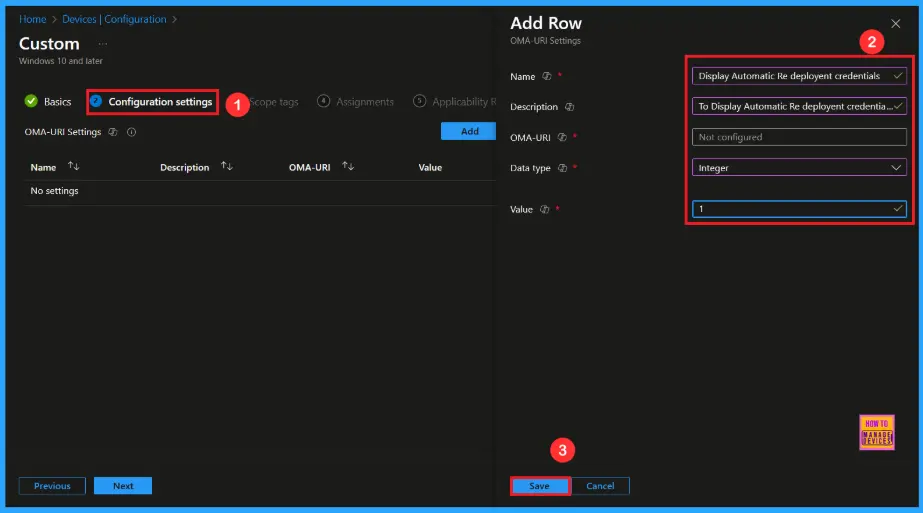923x513 pixels.
Task: Click the How To Manage Devices logo
Action: pyautogui.click(x=876, y=432)
